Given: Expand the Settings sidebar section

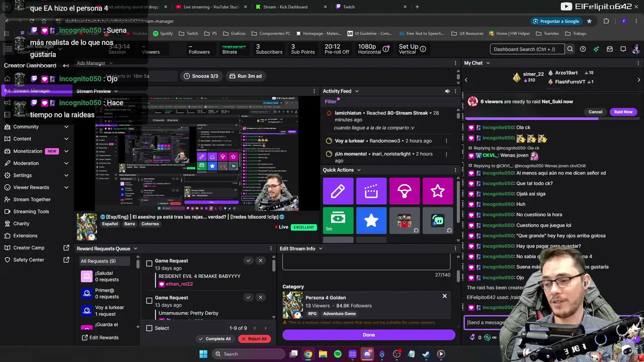Looking at the screenshot, I should (66, 175).
